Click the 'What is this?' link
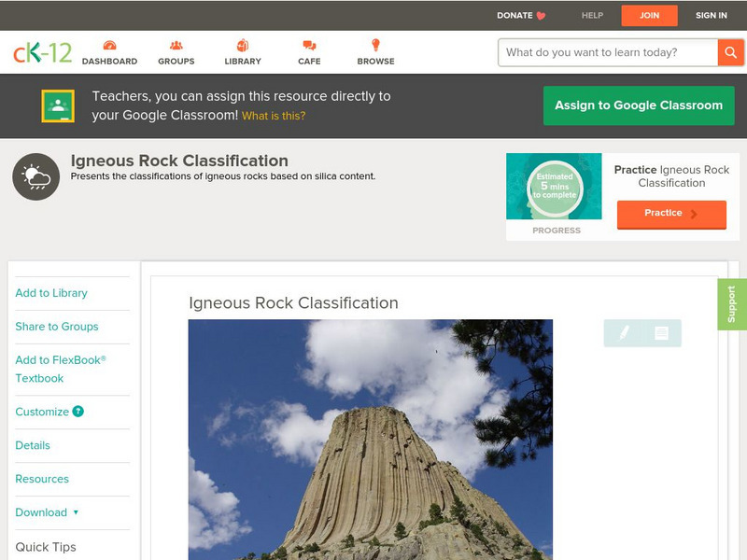Viewport: 747px width, 560px height. [x=274, y=117]
